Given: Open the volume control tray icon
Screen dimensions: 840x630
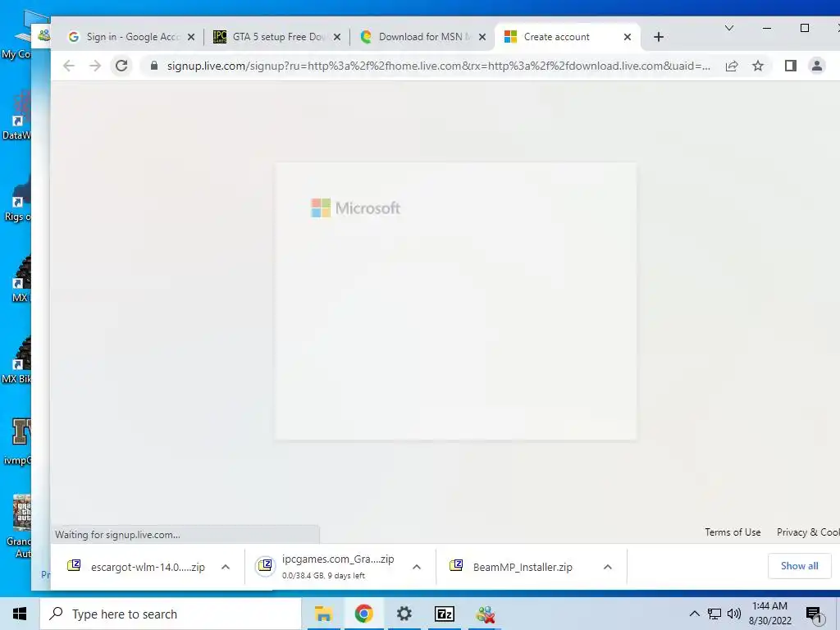Looking at the screenshot, I should (x=734, y=614).
